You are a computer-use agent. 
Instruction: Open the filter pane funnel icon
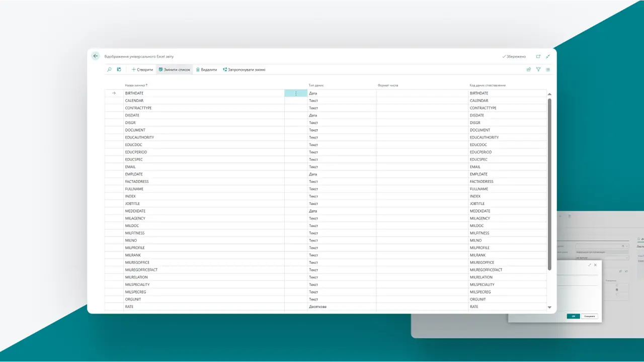[538, 69]
